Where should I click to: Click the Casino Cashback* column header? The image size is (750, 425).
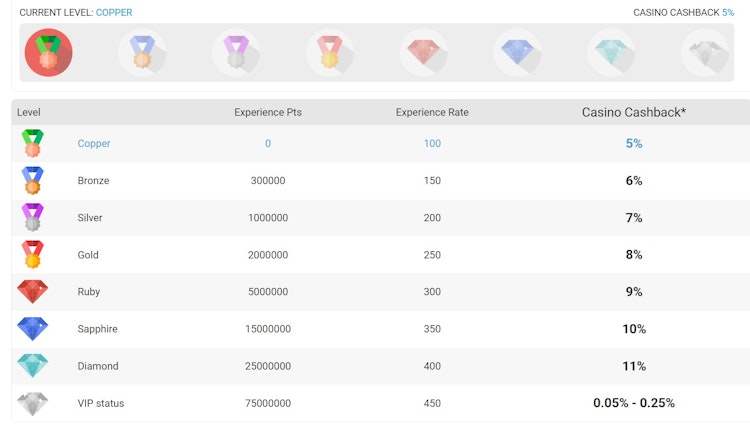pos(634,112)
